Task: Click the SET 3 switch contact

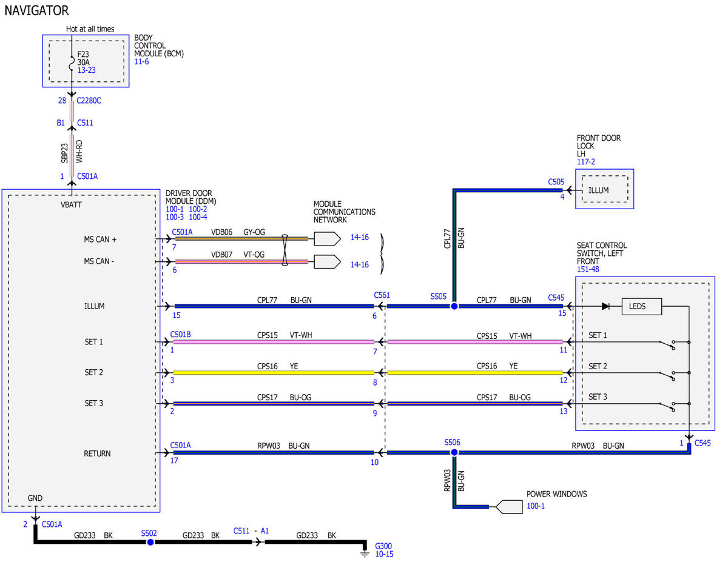Action: [x=669, y=406]
